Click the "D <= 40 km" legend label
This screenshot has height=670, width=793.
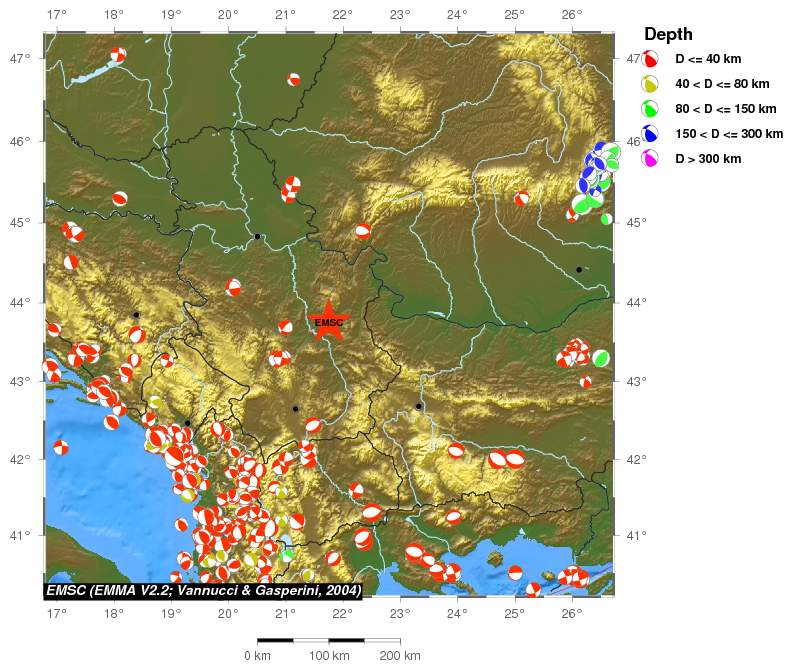click(708, 59)
